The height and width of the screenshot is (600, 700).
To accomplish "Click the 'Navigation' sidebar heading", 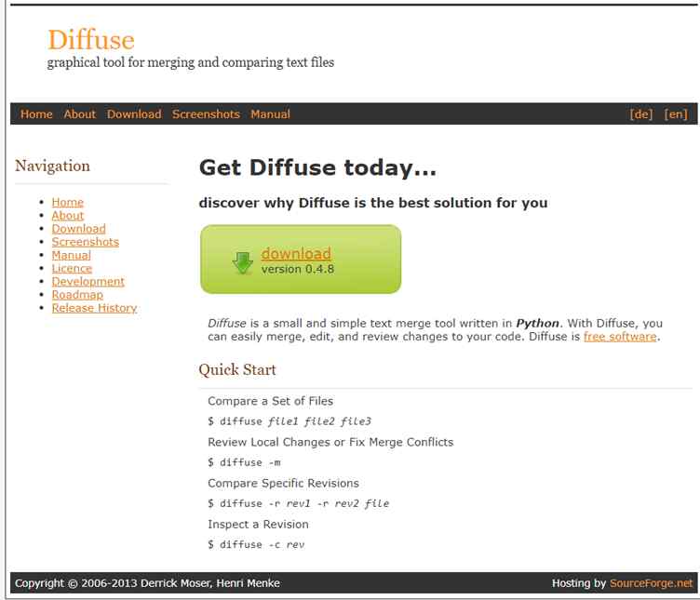I will click(x=52, y=166).
